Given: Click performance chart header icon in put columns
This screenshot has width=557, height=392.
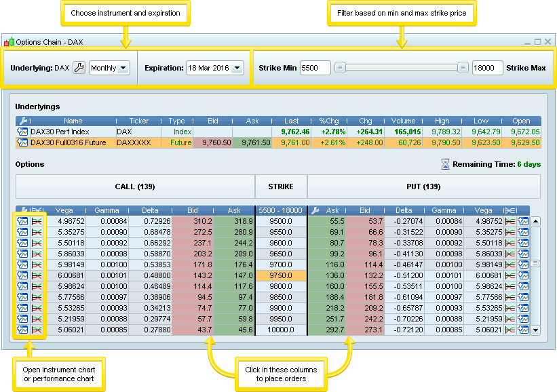Looking at the screenshot, I should 510,210.
